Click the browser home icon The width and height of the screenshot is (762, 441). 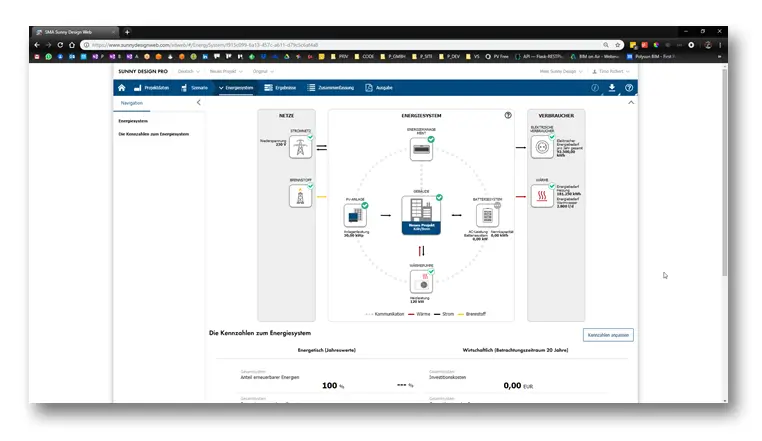coord(72,45)
